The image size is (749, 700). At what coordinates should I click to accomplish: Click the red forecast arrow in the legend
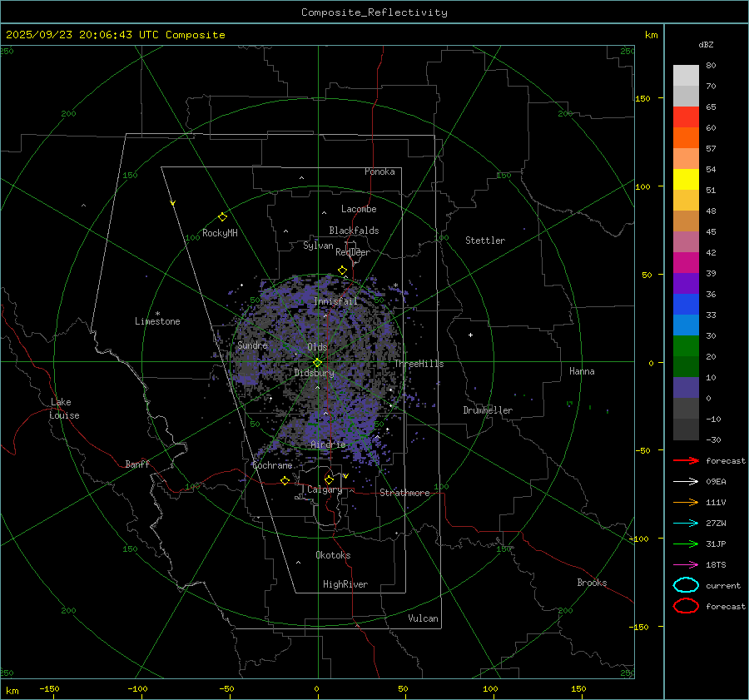point(685,460)
